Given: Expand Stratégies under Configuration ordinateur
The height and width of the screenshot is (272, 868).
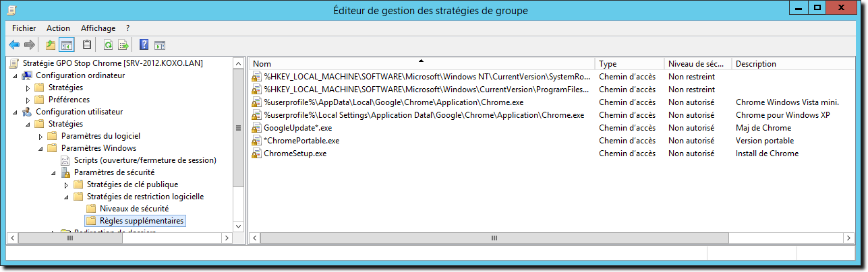Looking at the screenshot, I should pyautogui.click(x=28, y=88).
